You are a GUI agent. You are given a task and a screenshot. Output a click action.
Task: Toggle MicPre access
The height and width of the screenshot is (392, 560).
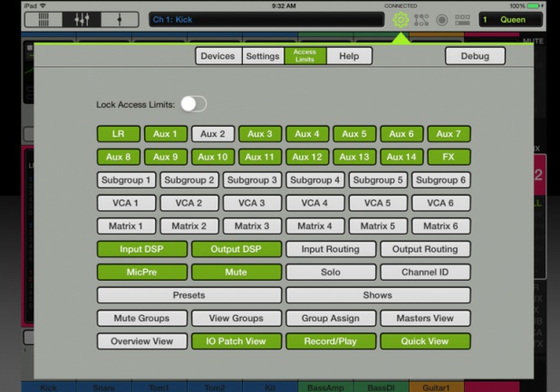tap(142, 272)
